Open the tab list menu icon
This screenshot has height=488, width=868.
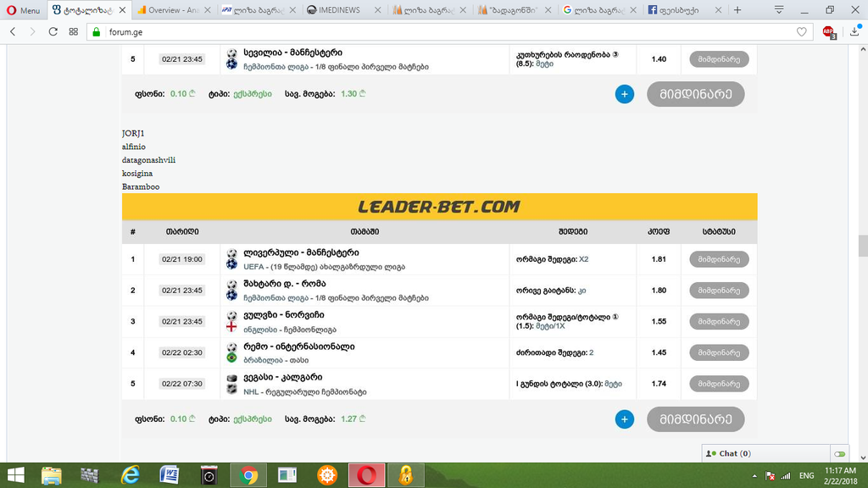pos(779,10)
